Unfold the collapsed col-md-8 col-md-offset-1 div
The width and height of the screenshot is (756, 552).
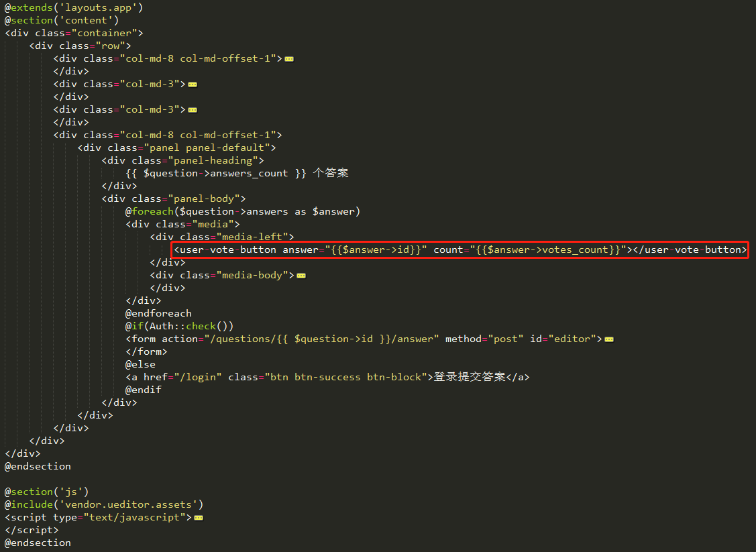[x=289, y=59]
